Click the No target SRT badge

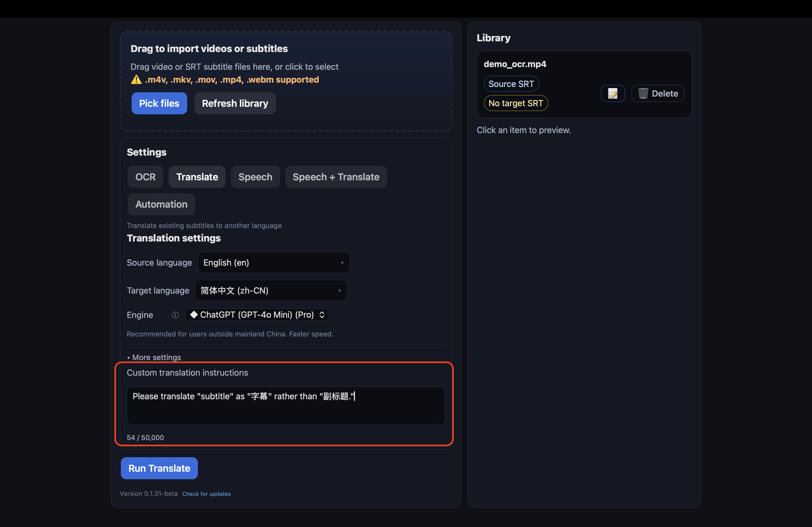click(516, 103)
